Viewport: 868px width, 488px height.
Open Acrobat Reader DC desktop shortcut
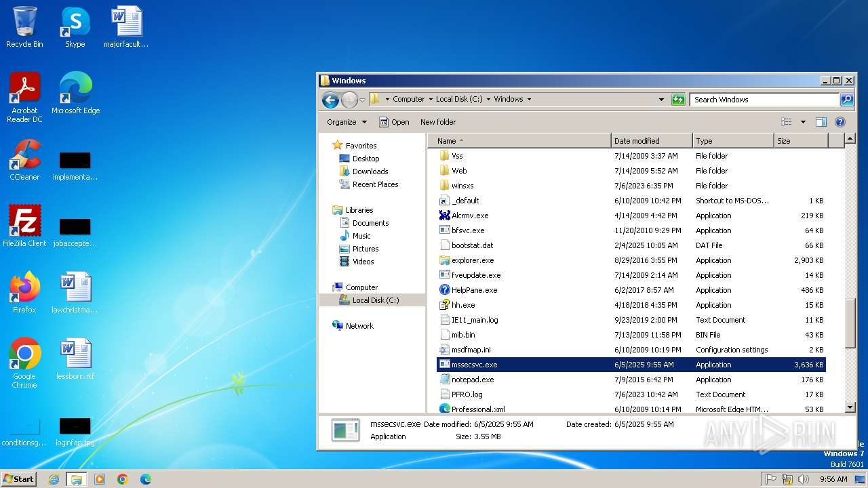(24, 98)
